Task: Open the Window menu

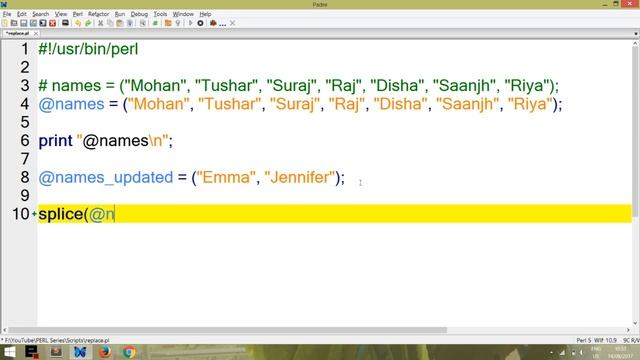Action: tap(183, 14)
